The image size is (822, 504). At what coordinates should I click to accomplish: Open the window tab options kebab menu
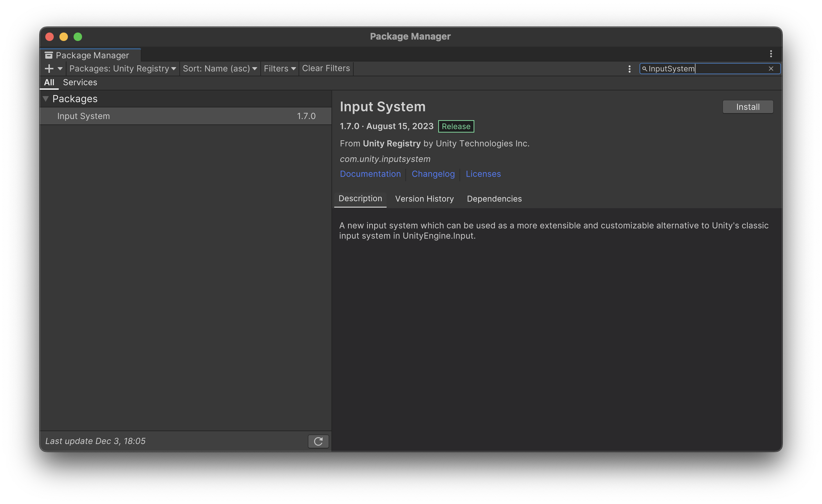click(x=771, y=54)
